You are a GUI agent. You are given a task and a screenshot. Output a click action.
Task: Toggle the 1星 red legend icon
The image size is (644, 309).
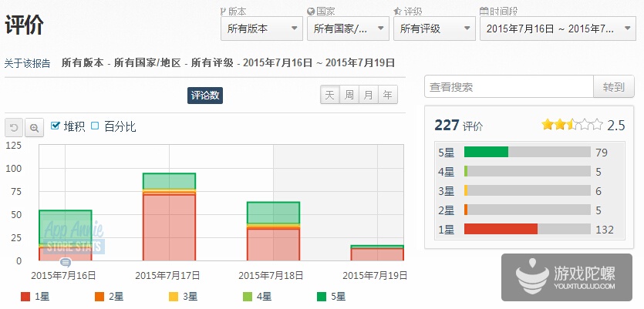tap(25, 297)
